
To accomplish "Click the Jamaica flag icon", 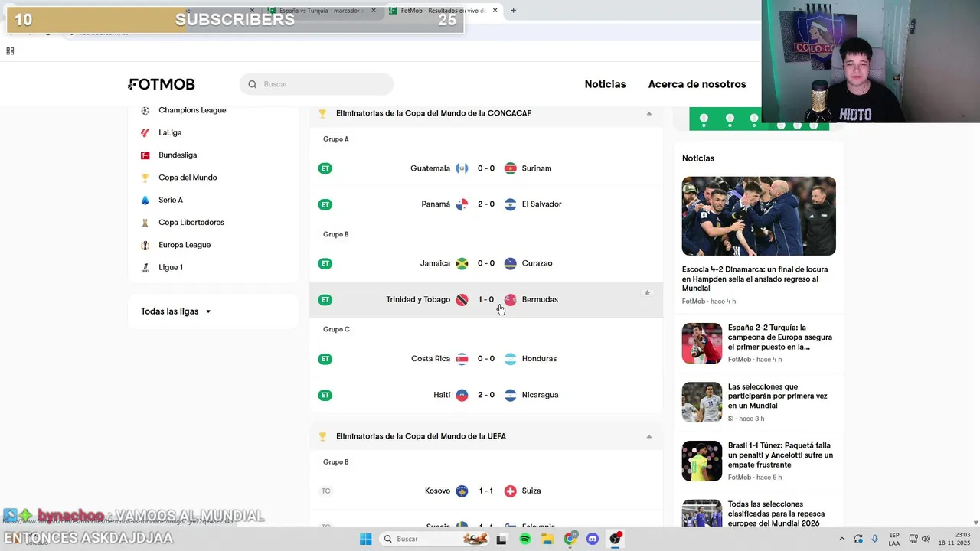I will click(462, 263).
